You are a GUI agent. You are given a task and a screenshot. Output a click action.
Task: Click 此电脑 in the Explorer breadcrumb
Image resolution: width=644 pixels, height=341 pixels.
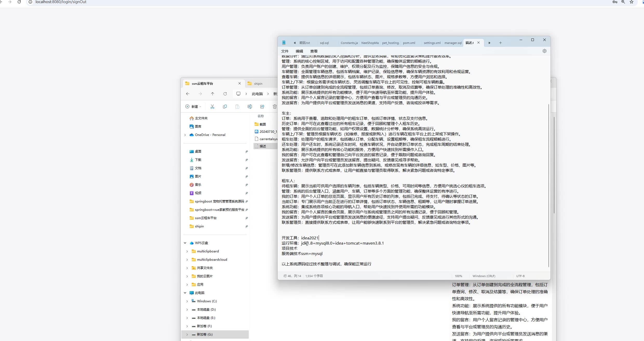click(x=257, y=94)
